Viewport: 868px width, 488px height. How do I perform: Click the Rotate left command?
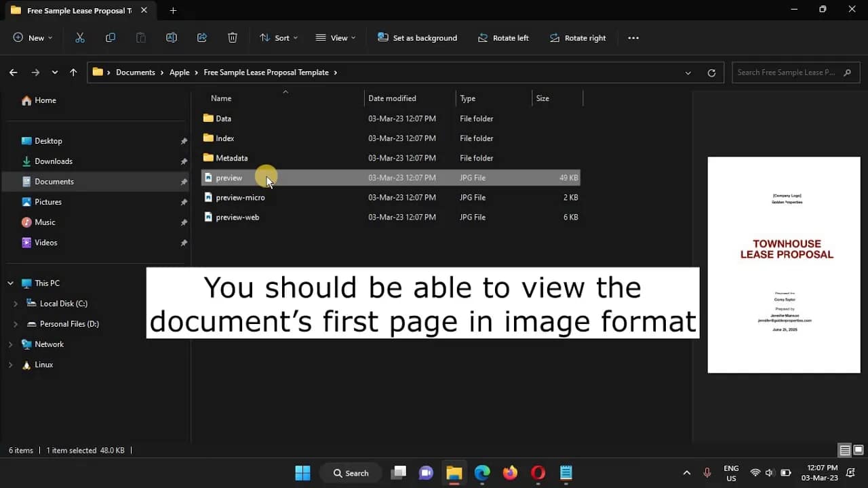[x=503, y=37]
